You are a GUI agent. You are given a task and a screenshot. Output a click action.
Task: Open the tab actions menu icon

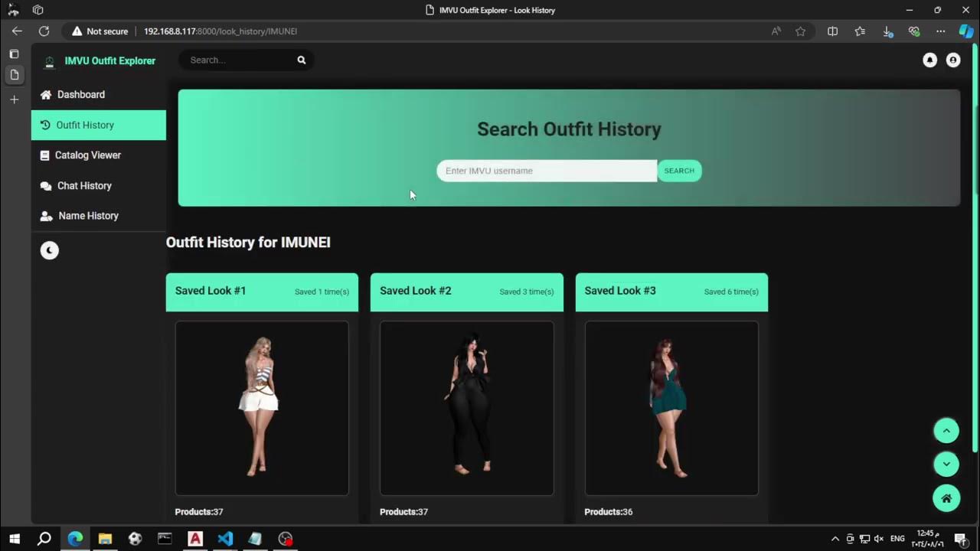[x=14, y=54]
